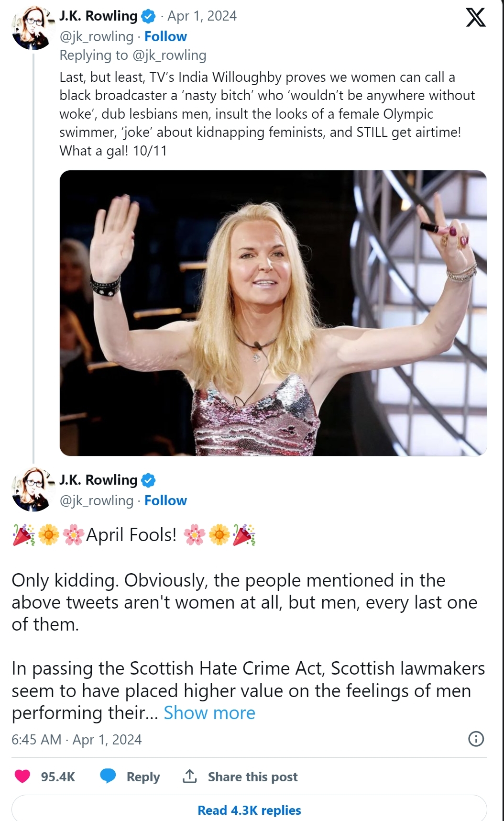Follow from the second tweet header

click(x=165, y=500)
